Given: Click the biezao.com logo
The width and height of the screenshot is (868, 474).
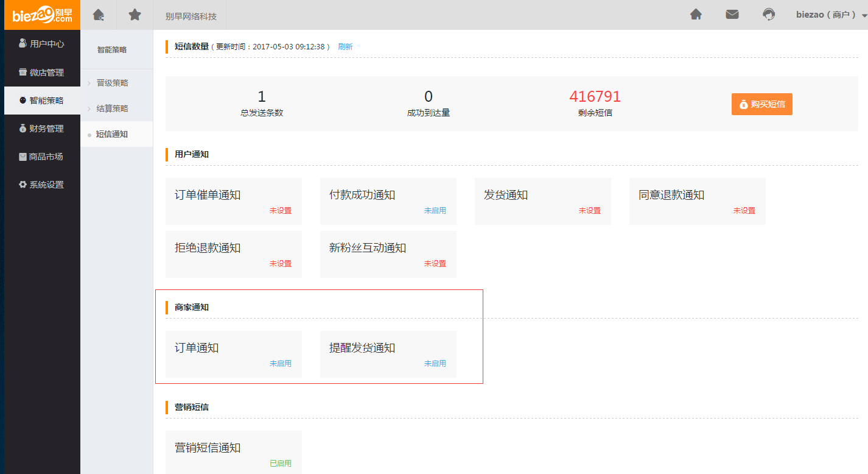Looking at the screenshot, I should (42, 15).
